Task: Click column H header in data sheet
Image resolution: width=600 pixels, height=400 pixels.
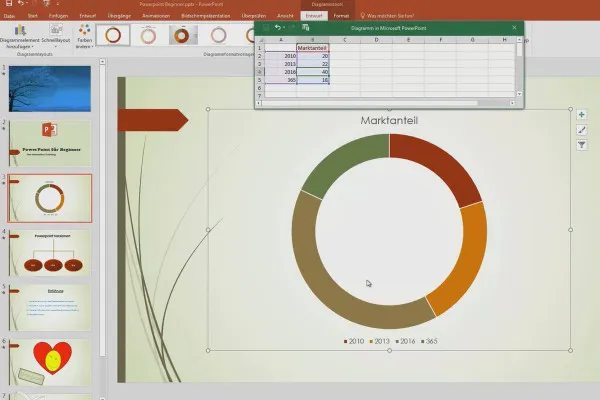Action: [504, 40]
